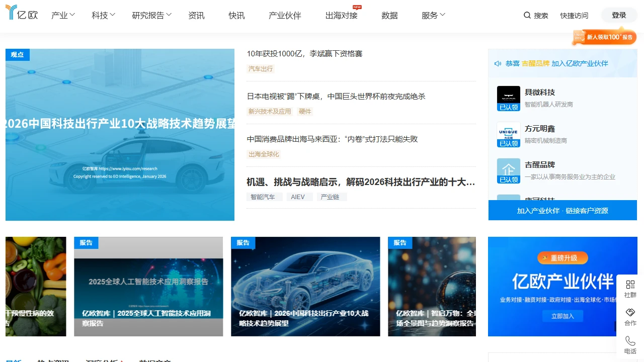644x362 pixels.
Task: Open 社群 QR code icon
Action: coord(630,285)
